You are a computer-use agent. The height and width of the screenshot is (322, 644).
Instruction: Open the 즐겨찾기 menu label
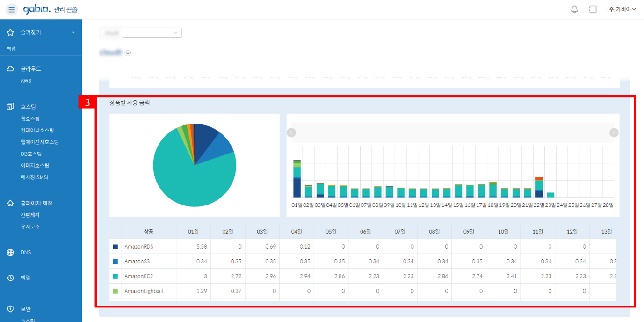(31, 33)
